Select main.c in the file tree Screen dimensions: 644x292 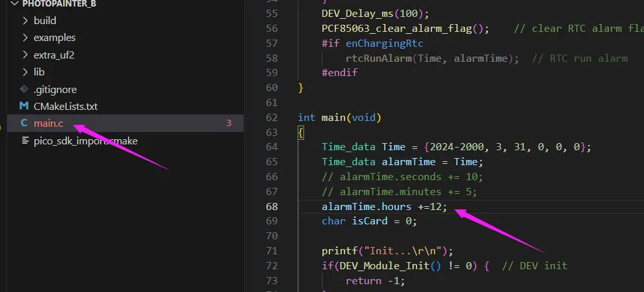(49, 124)
